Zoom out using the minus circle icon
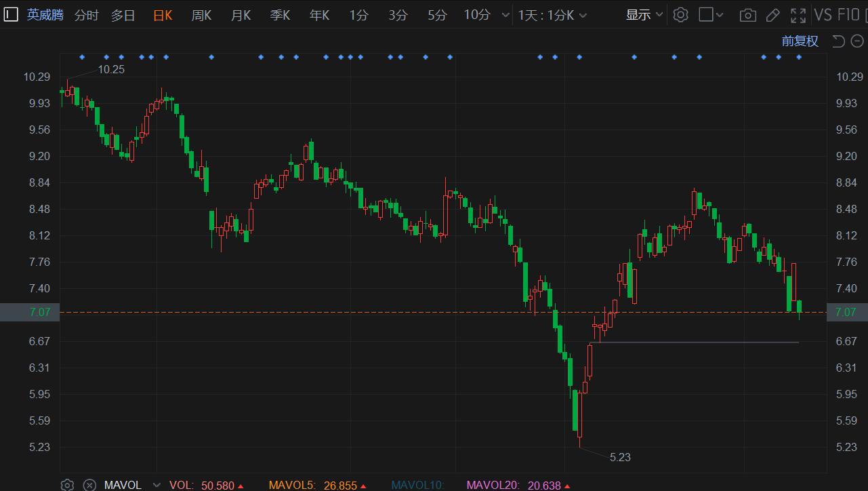 tap(856, 41)
